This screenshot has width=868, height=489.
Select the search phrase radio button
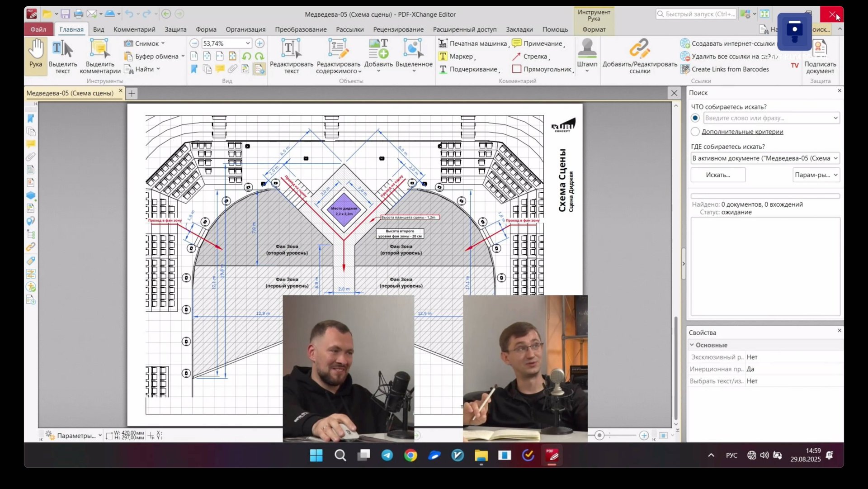(x=695, y=118)
